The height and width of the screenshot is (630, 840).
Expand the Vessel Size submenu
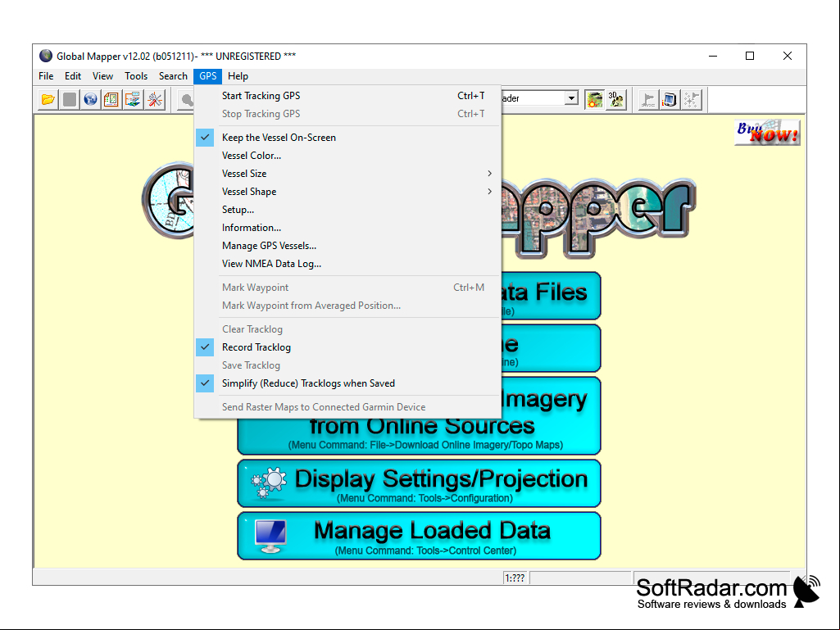click(x=347, y=174)
